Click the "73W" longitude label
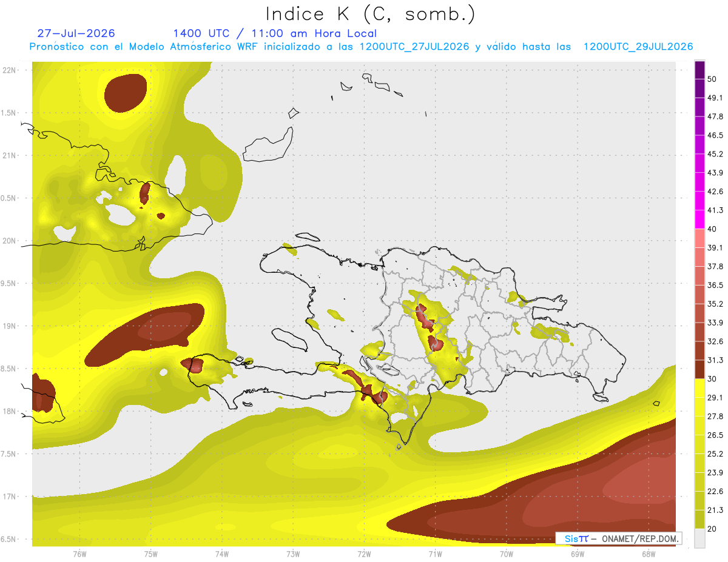 point(293,554)
